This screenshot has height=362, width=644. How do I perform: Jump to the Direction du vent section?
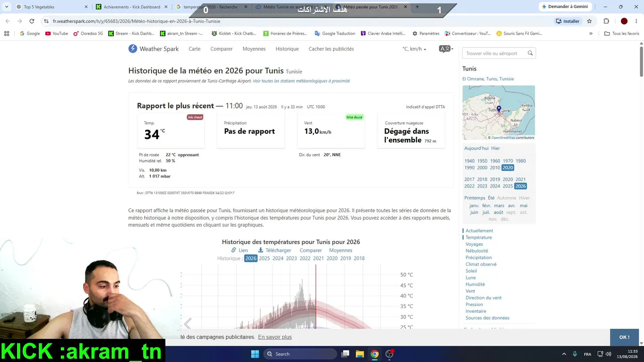[x=484, y=298]
